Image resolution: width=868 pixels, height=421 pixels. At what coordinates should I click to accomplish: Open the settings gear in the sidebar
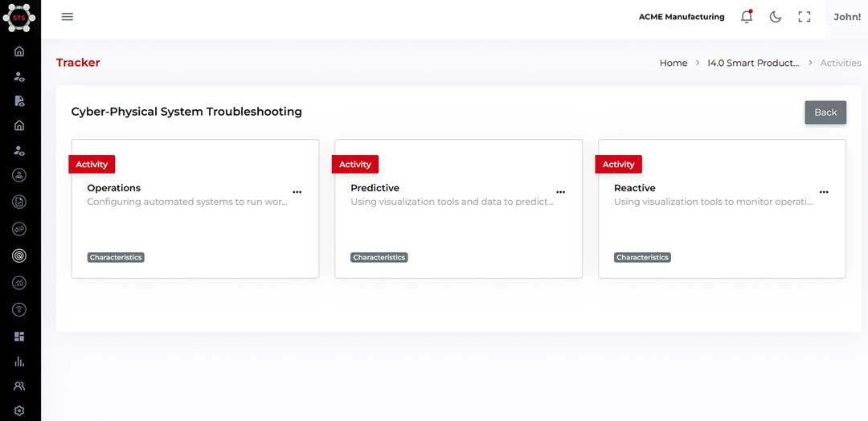19,411
